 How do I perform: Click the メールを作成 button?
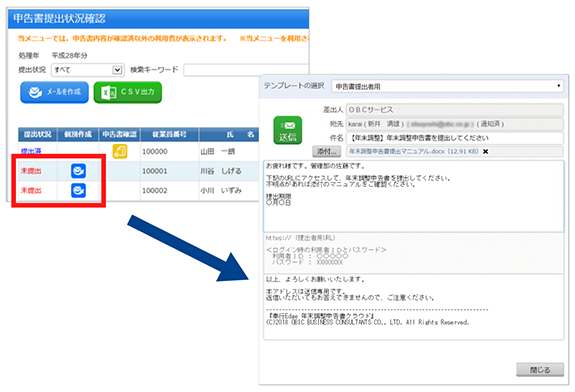point(54,92)
